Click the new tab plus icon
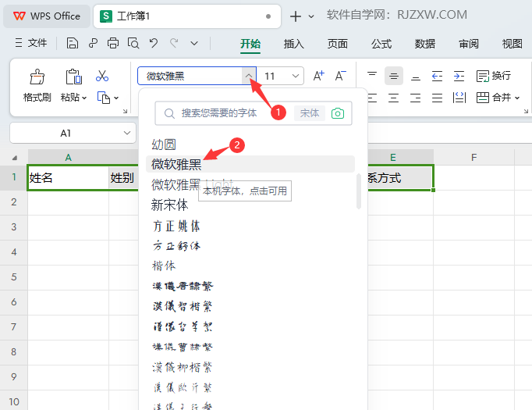This screenshot has height=410, width=532. tap(296, 16)
